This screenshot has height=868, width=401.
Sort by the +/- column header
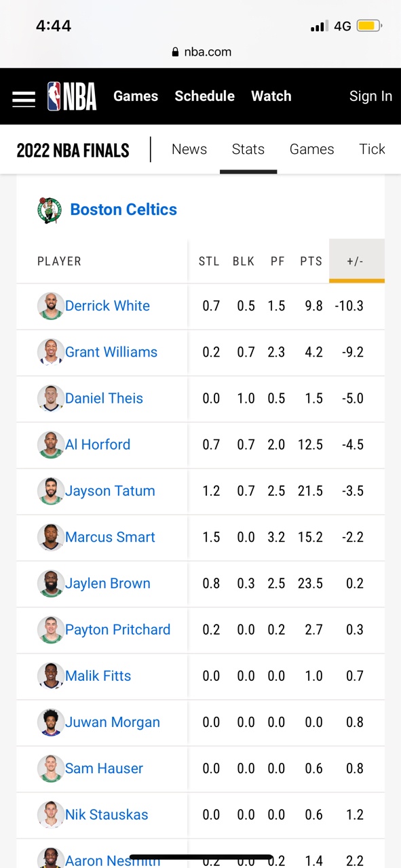point(356,261)
